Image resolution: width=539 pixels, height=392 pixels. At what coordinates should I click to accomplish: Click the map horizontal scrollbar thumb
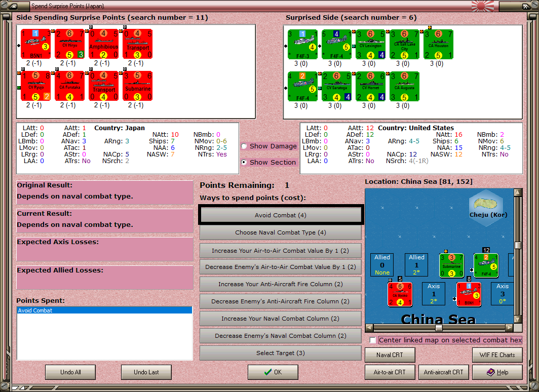click(x=439, y=327)
